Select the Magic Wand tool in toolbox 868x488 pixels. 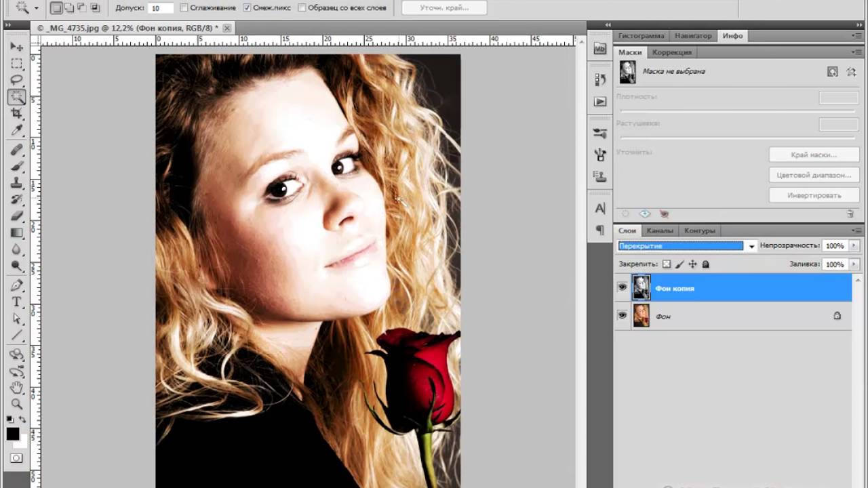click(17, 97)
